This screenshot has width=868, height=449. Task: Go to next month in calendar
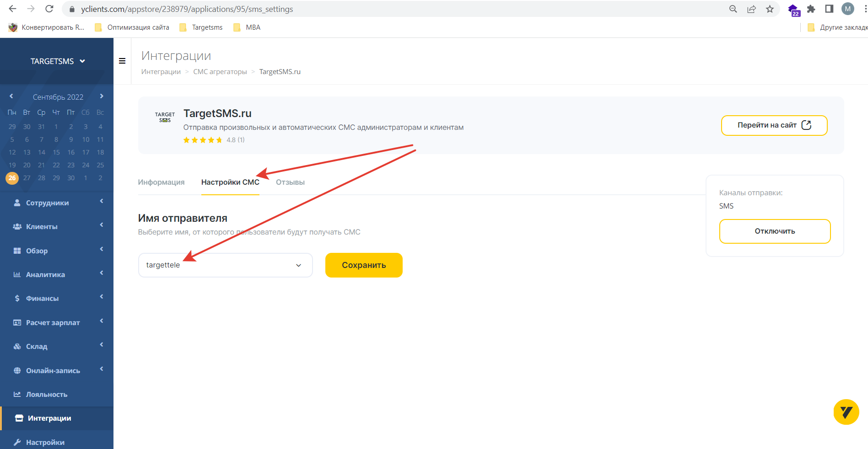pyautogui.click(x=102, y=96)
